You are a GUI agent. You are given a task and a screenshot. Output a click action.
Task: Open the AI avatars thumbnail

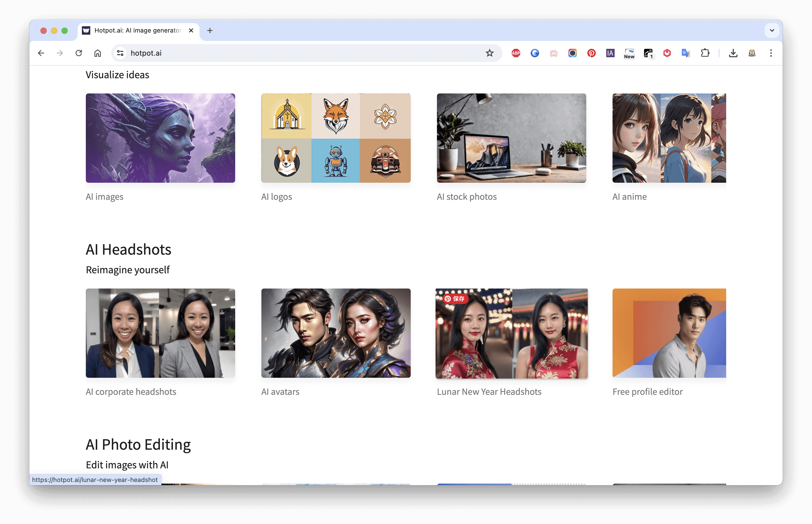pos(336,333)
